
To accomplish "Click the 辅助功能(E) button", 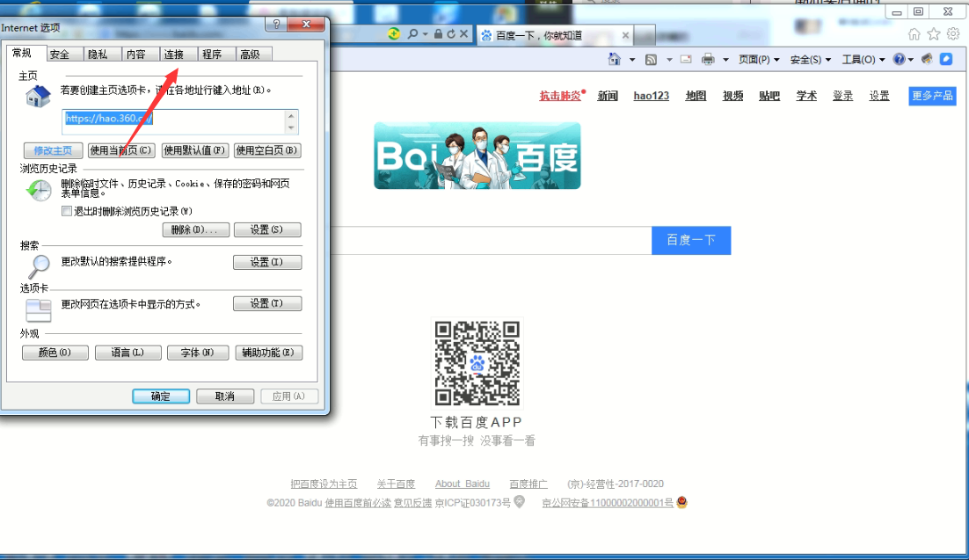I will tap(268, 353).
